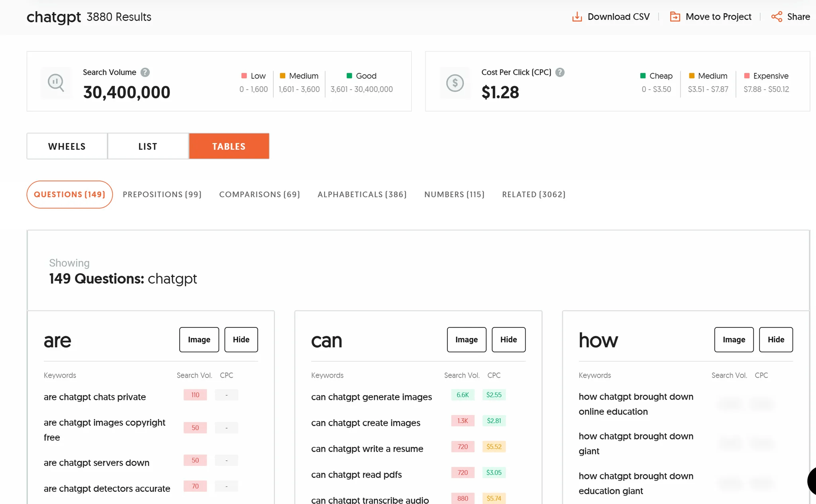
Task: Click Image button in 'are' table
Action: (199, 339)
